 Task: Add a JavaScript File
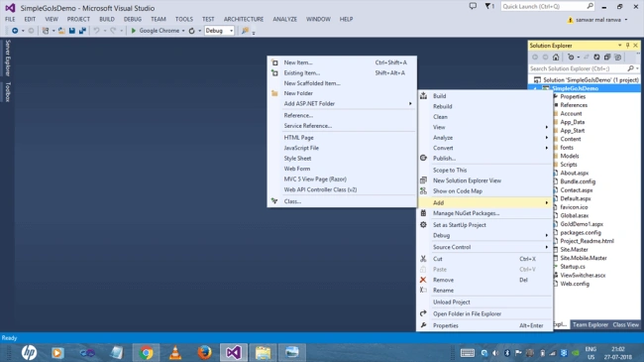click(x=342, y=148)
